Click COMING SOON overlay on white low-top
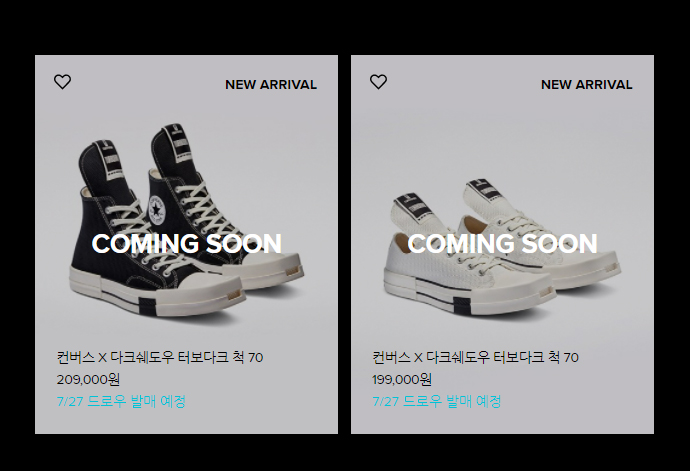The height and width of the screenshot is (471, 690). click(x=502, y=243)
